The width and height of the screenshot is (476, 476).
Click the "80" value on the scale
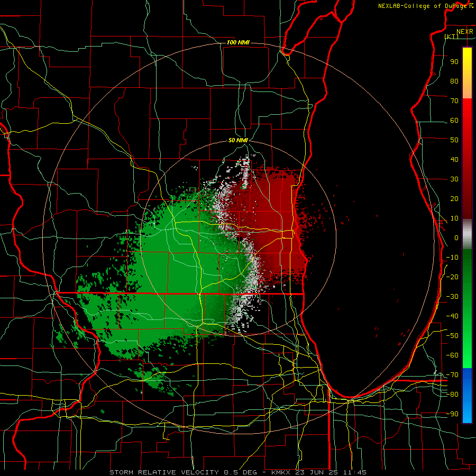454,81
